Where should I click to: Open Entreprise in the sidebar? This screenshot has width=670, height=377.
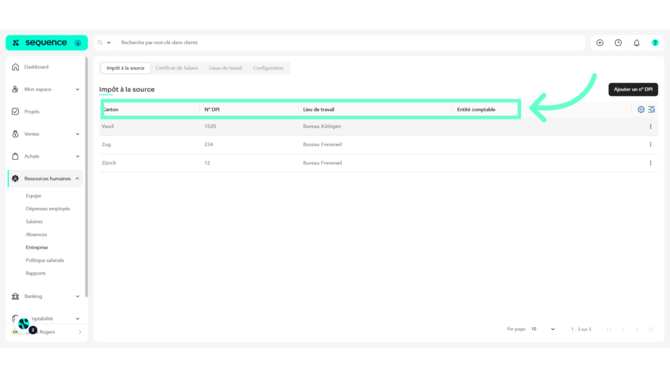(x=37, y=247)
